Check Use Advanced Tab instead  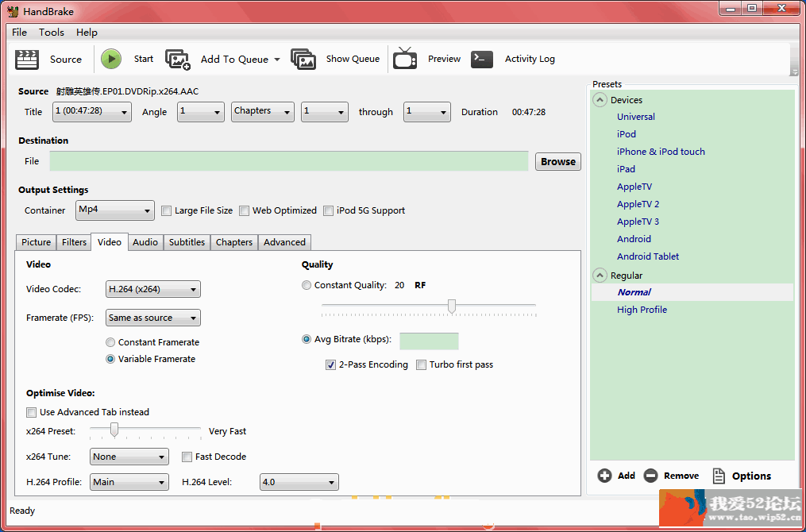31,412
